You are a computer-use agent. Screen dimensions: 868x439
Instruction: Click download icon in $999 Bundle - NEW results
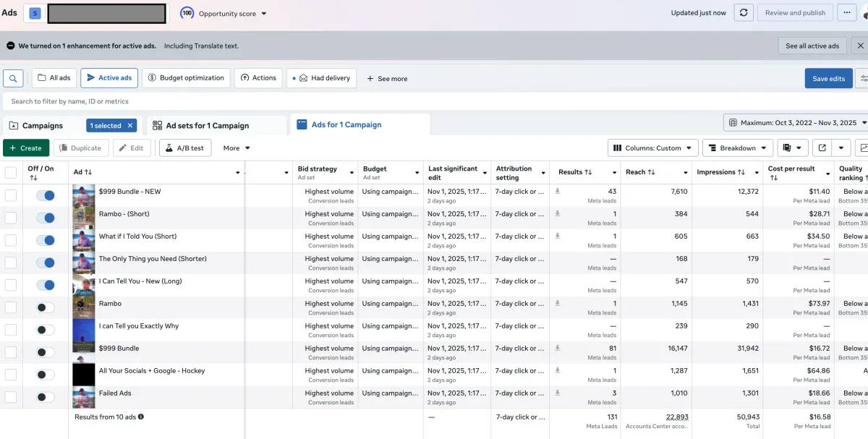558,192
